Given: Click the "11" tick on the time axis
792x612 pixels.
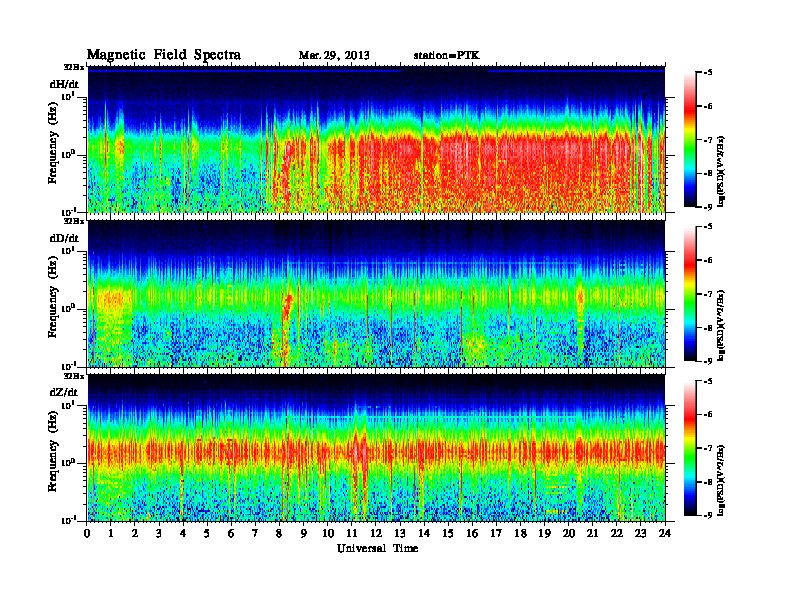Looking at the screenshot, I should [x=352, y=534].
